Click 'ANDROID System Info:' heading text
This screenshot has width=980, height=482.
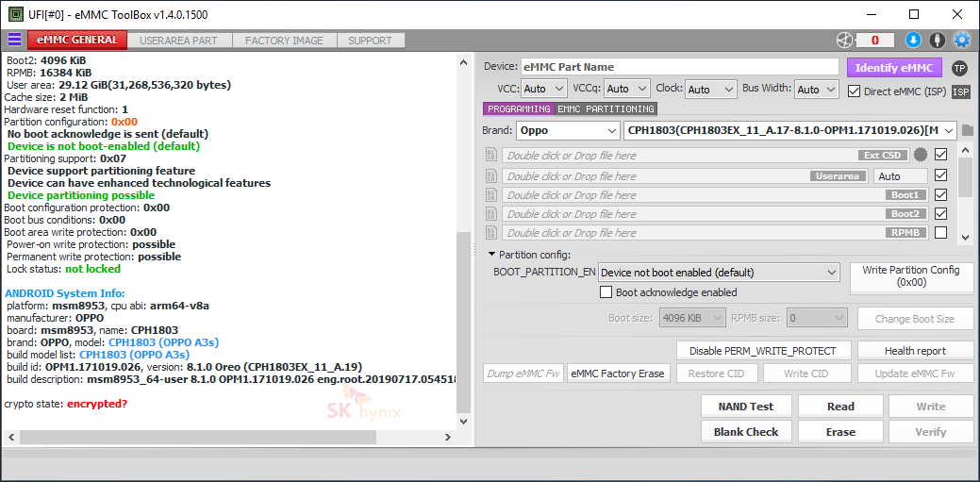(65, 293)
